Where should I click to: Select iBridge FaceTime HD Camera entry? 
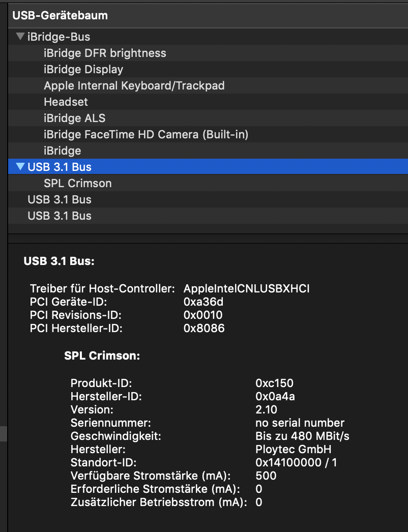(x=146, y=134)
